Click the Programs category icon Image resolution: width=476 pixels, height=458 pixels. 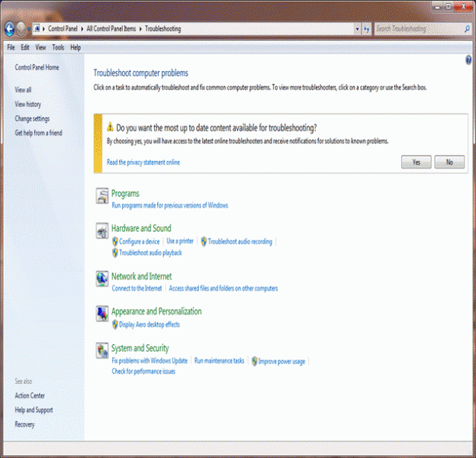tap(102, 196)
